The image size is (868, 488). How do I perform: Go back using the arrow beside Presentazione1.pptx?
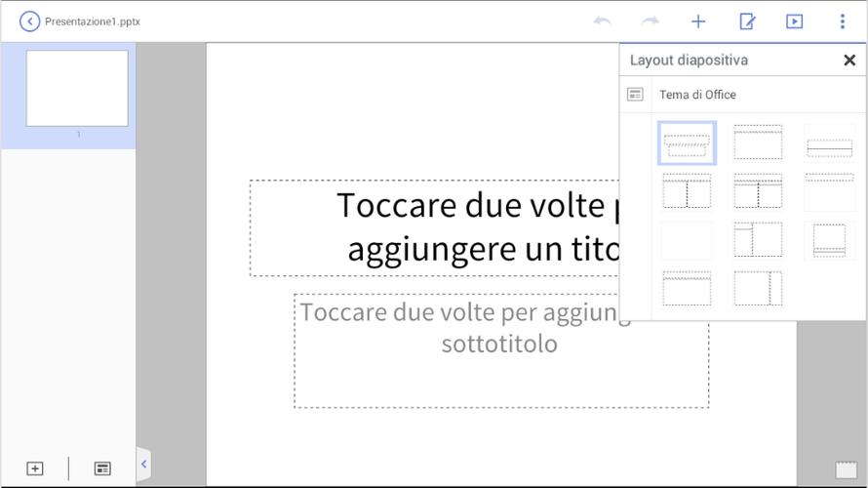coord(30,21)
